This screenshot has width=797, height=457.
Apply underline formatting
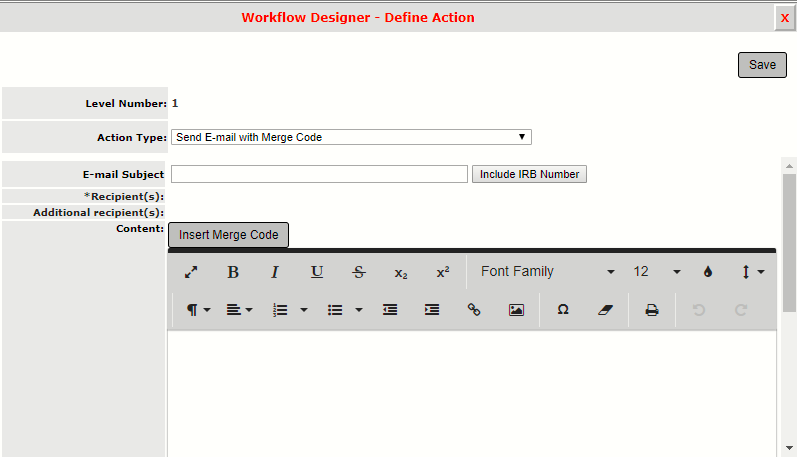317,272
